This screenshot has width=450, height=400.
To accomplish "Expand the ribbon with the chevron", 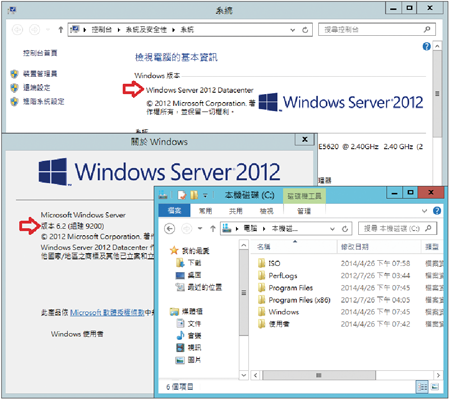I will point(424,211).
